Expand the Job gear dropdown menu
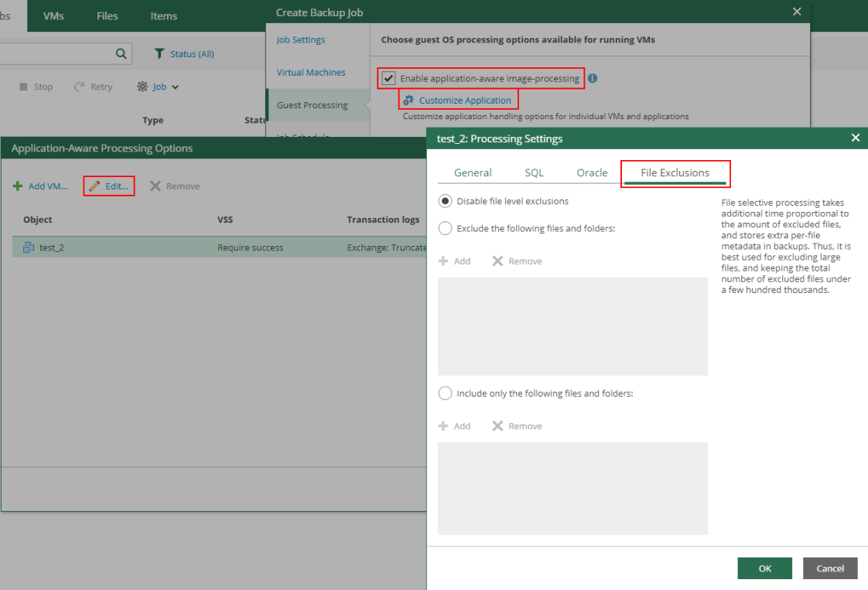Screen dimensions: 868x590 click(x=158, y=87)
